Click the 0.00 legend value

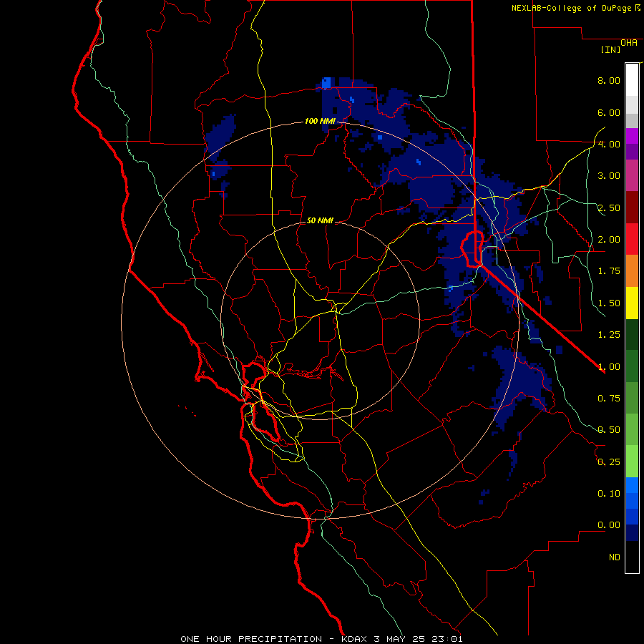[x=609, y=525]
